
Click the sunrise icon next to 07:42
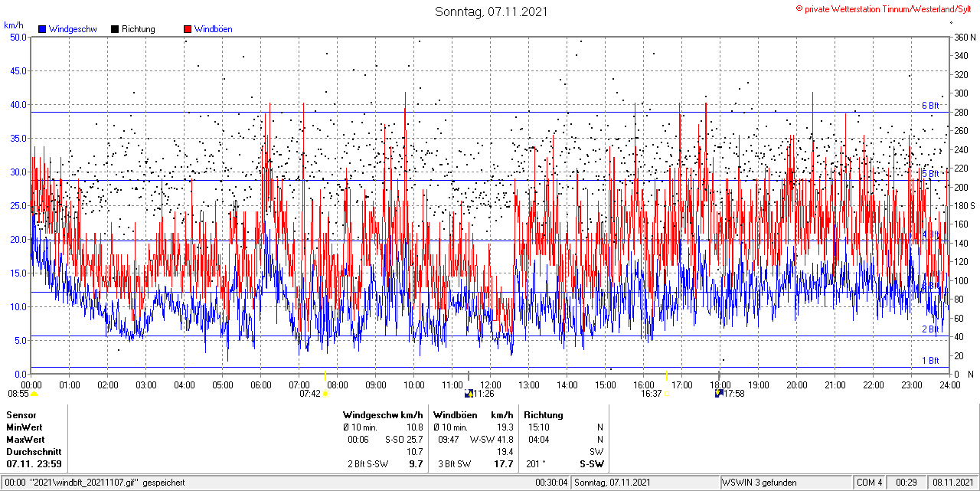coord(325,394)
